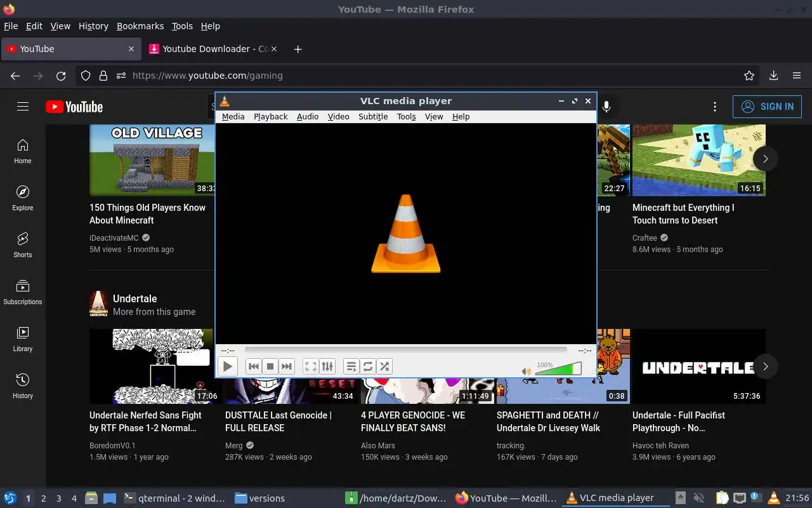Screen dimensions: 812x508
Task: Show VLC extended settings equalizer
Action: 327,366
